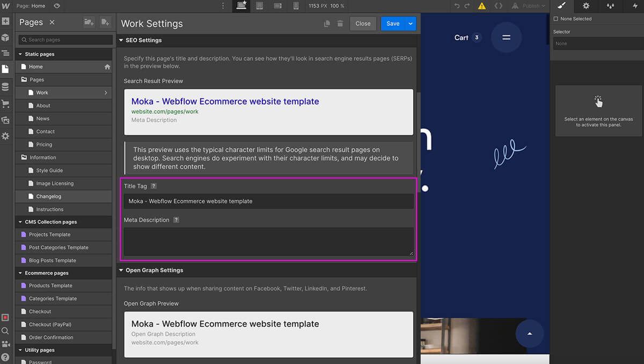
Task: Redo the last change
Action: click(467, 6)
